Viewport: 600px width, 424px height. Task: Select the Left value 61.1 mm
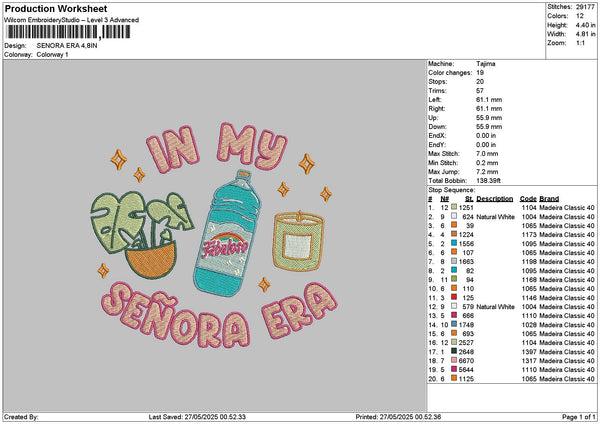(489, 99)
